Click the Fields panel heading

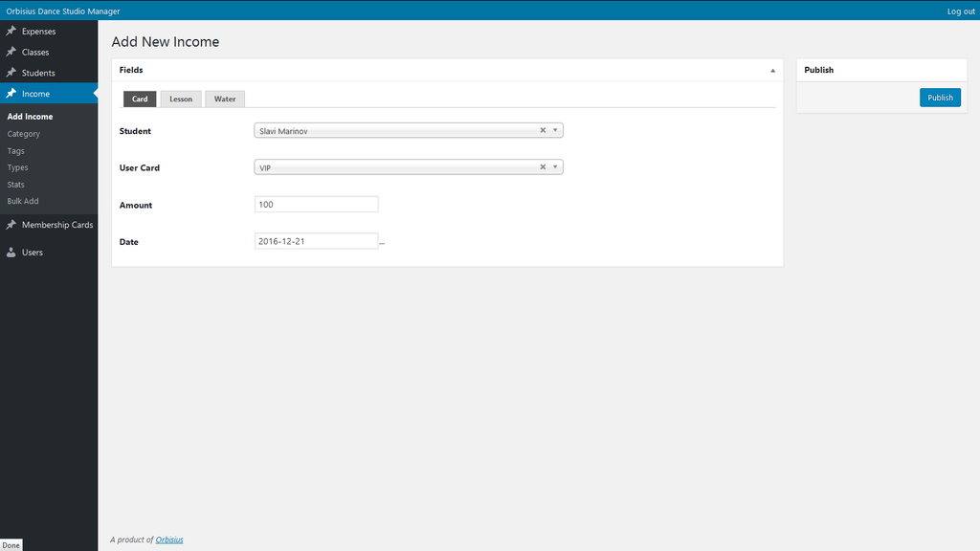[x=131, y=70]
